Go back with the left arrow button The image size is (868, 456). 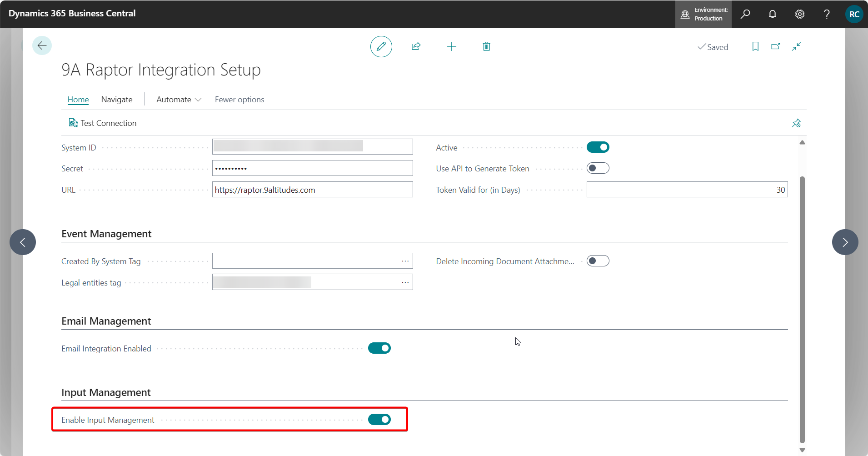pos(42,45)
